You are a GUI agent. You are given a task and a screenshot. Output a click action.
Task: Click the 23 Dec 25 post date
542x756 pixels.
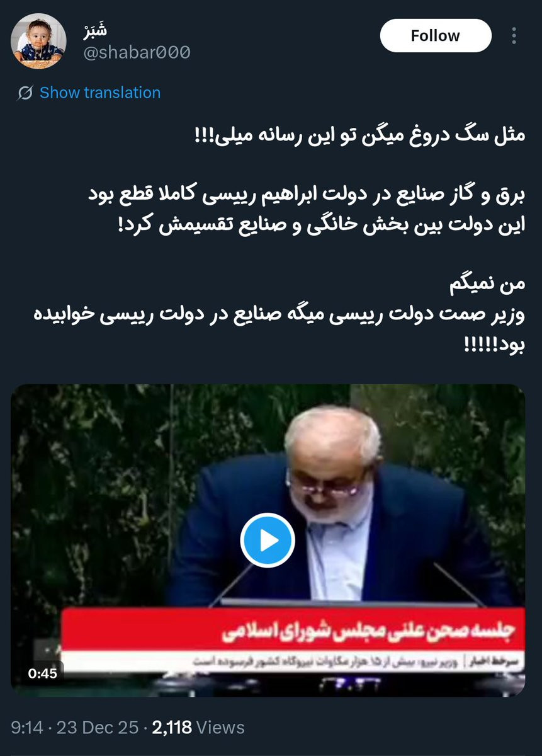tap(98, 728)
